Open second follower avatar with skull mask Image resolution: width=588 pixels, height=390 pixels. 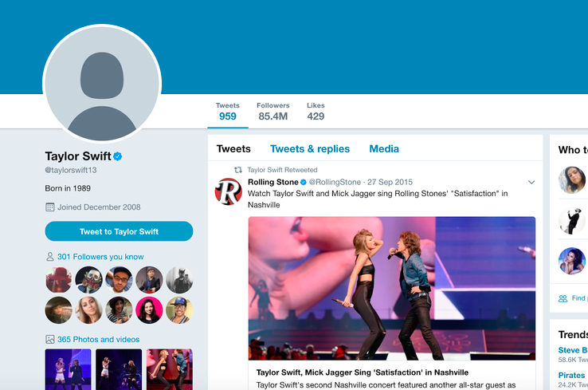[x=89, y=280]
